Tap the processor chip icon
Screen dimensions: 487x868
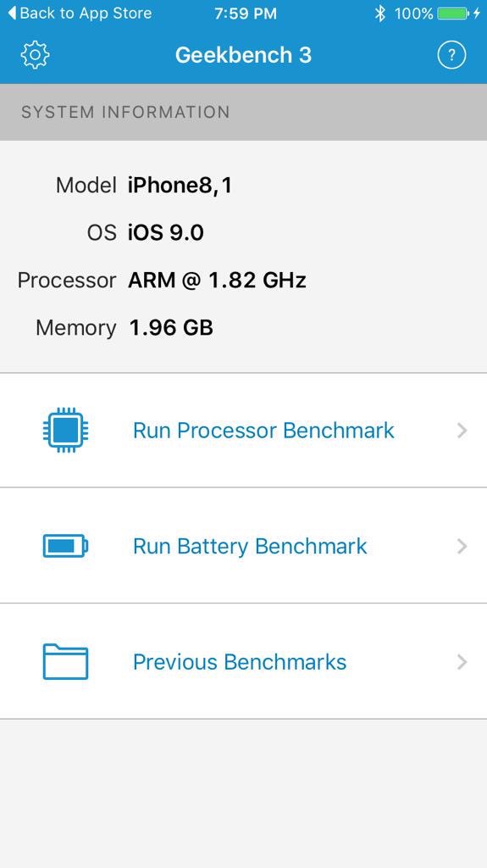65,430
